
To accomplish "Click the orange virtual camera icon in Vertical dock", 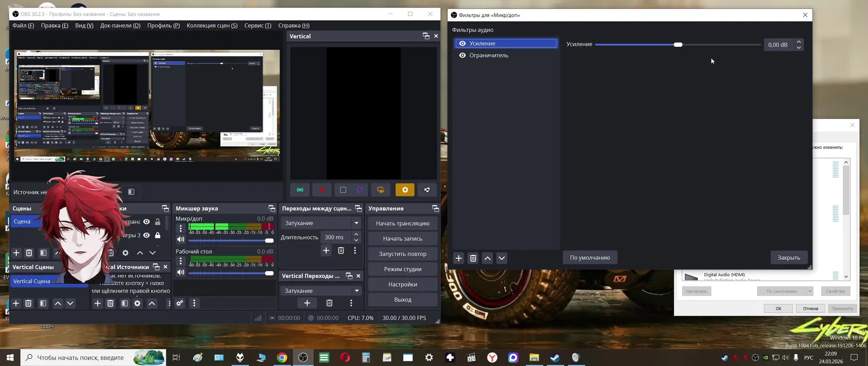I will tap(381, 190).
